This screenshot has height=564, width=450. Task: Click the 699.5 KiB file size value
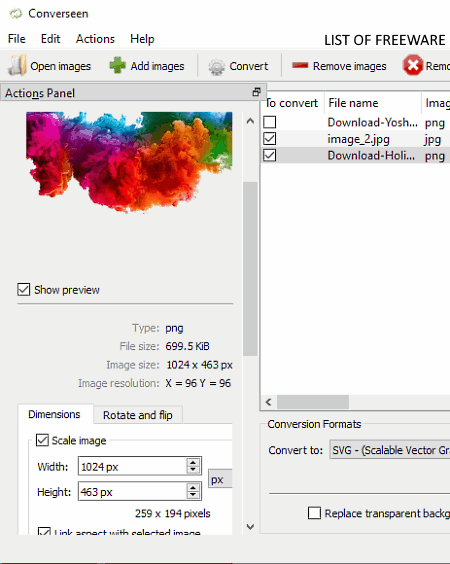(x=187, y=346)
